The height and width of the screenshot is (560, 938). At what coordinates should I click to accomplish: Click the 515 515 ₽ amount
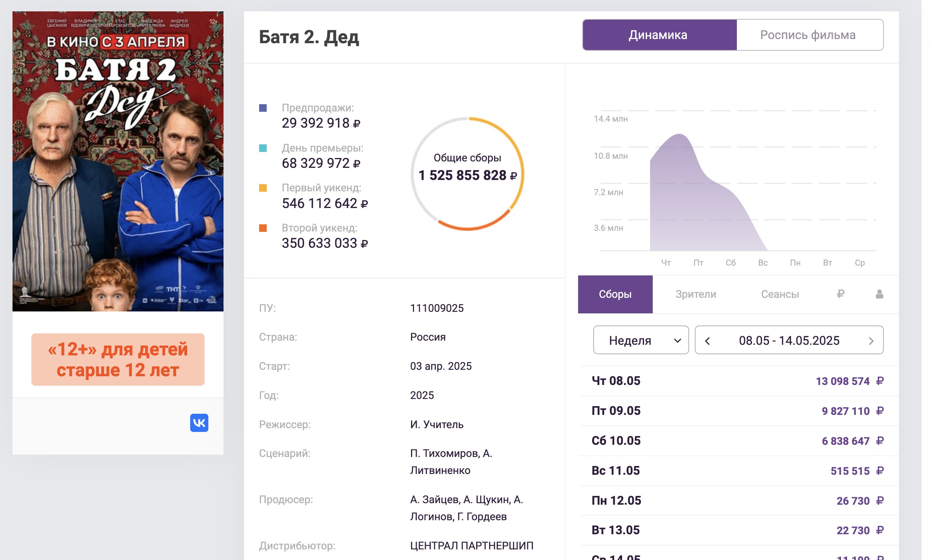(857, 471)
